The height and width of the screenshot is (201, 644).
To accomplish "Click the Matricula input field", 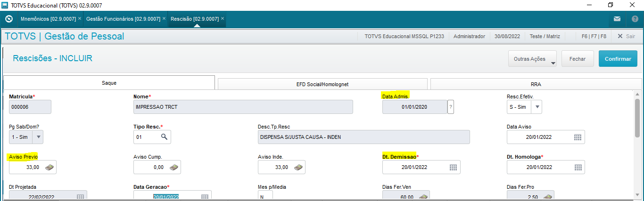I will (x=30, y=107).
